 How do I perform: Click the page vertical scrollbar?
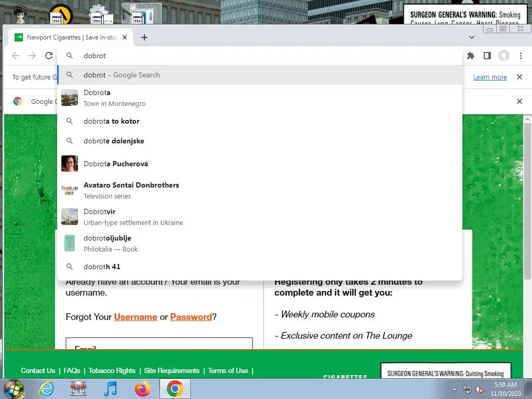click(x=527, y=202)
